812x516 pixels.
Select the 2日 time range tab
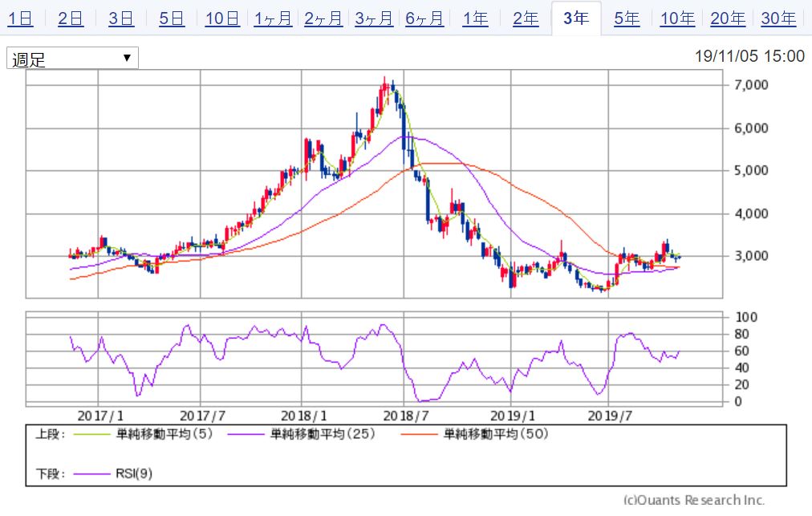[x=71, y=18]
